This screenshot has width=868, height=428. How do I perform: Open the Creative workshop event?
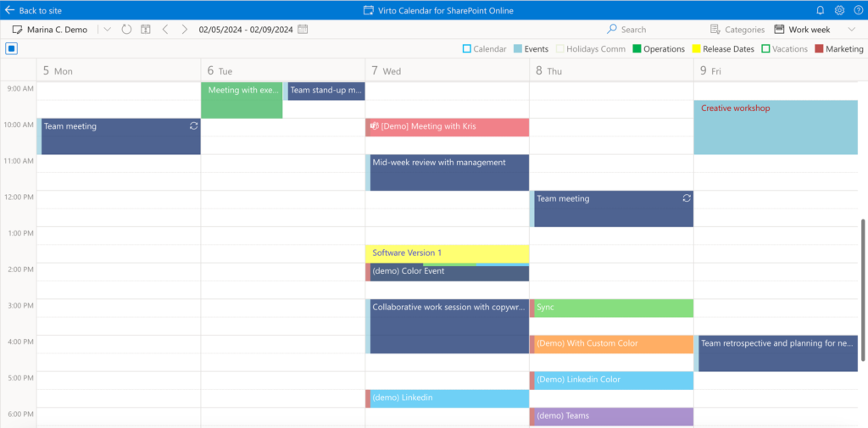pyautogui.click(x=776, y=127)
